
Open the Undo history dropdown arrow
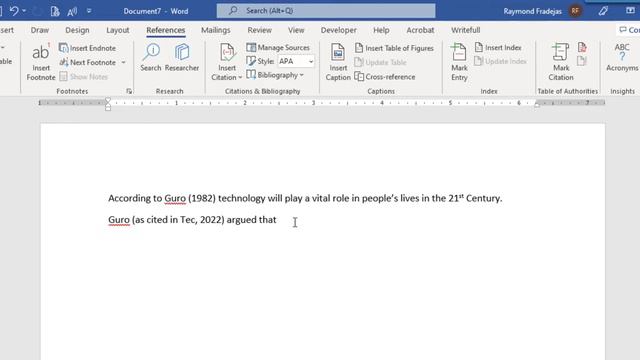coord(24,11)
